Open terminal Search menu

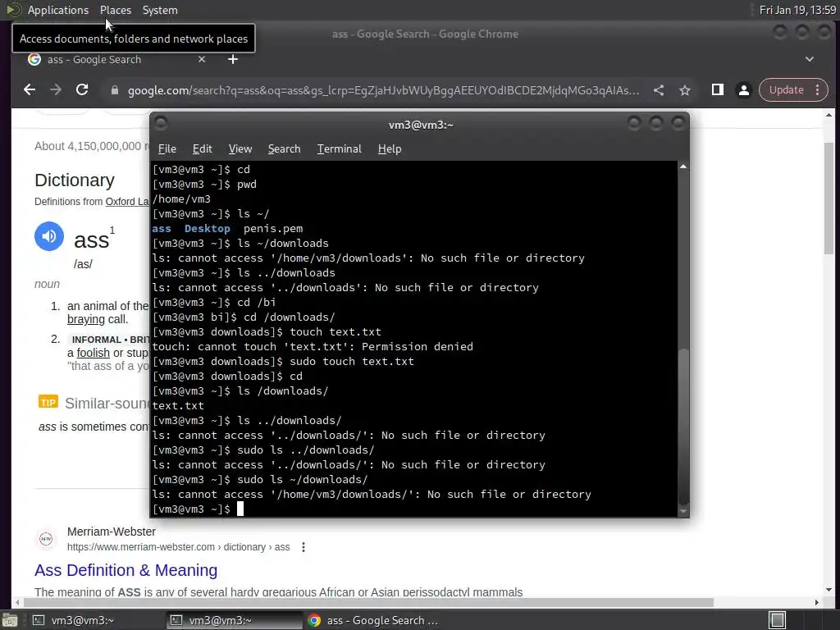[284, 149]
